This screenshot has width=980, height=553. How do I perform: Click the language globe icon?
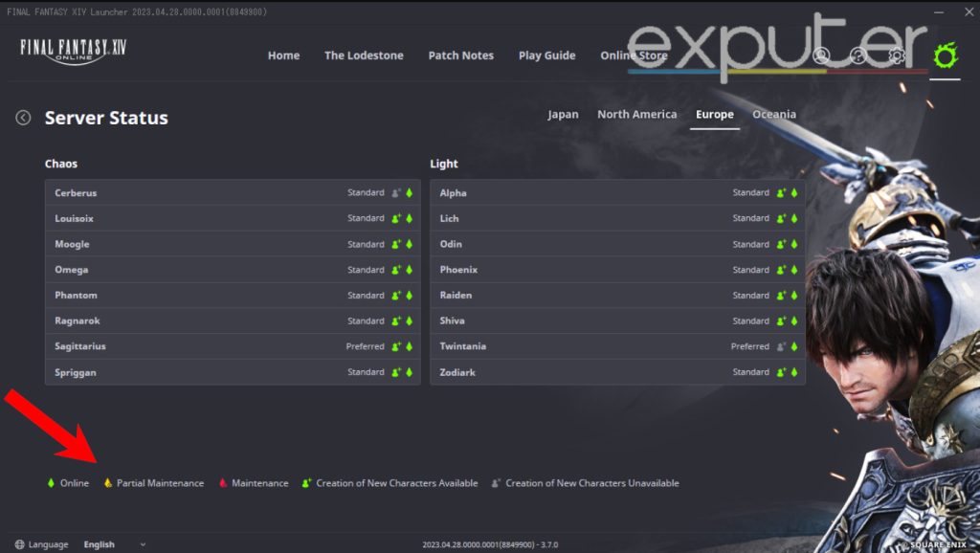pos(20,542)
